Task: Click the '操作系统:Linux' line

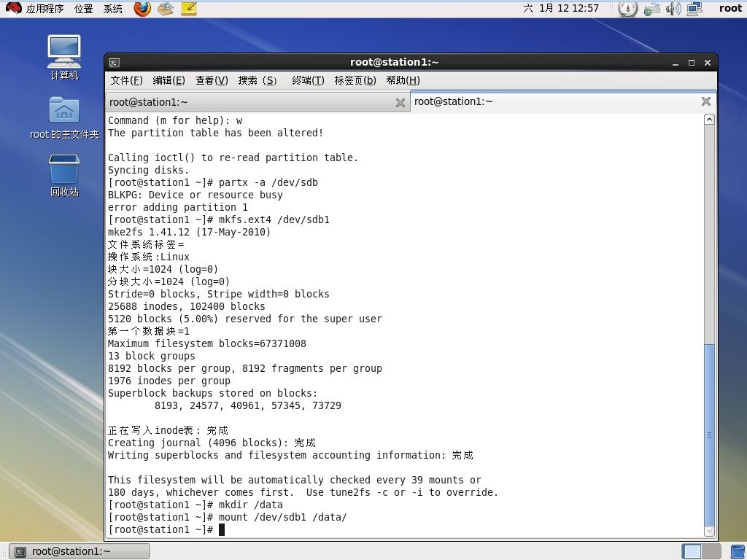Action: (149, 257)
